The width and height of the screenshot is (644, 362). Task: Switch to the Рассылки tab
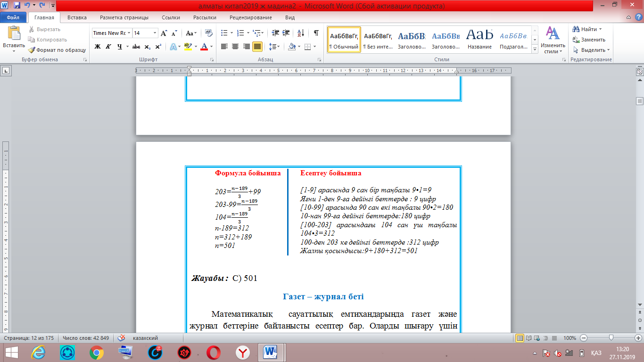205,17
